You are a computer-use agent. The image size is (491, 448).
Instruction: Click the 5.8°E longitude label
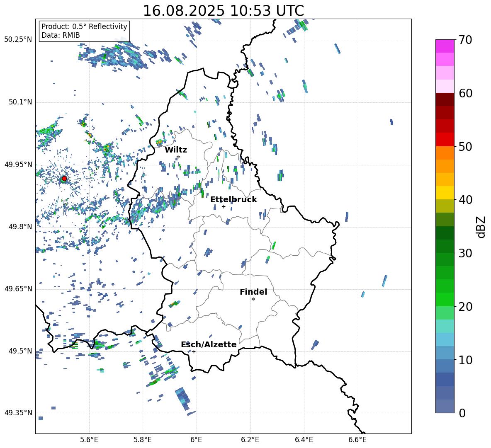click(143, 440)
